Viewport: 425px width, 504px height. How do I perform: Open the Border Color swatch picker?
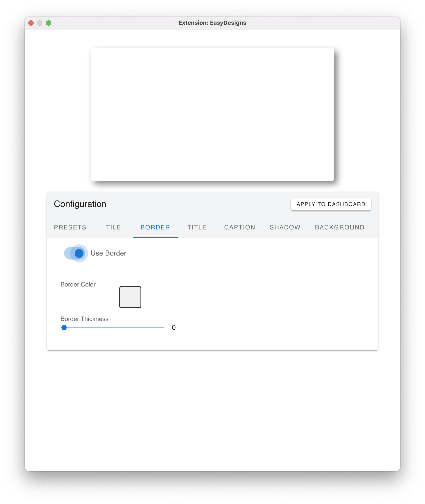[130, 297]
